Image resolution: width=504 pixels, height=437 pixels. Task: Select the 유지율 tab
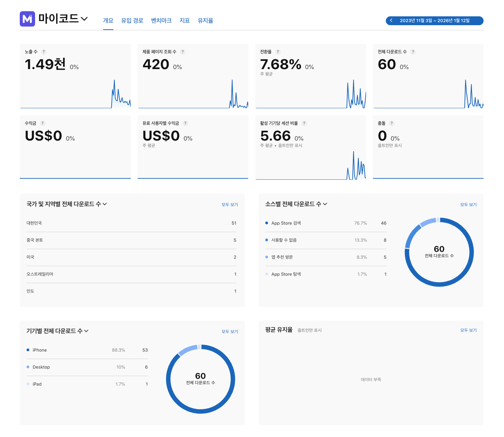[x=205, y=20]
